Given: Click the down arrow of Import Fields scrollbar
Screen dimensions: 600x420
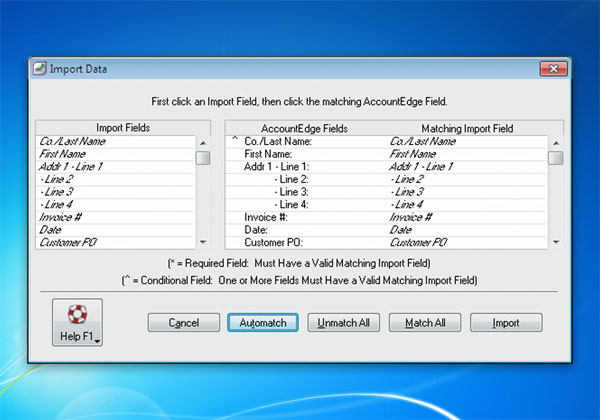Looking at the screenshot, I should (203, 242).
